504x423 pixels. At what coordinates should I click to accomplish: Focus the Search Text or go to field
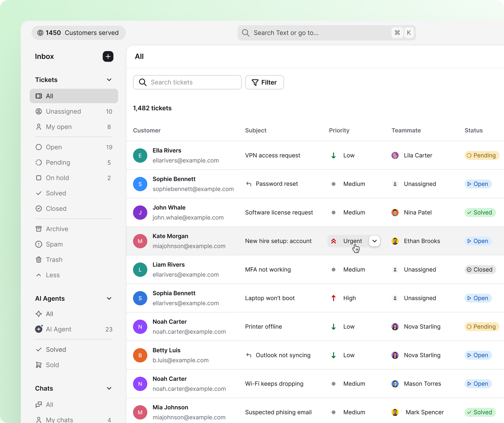click(x=327, y=33)
